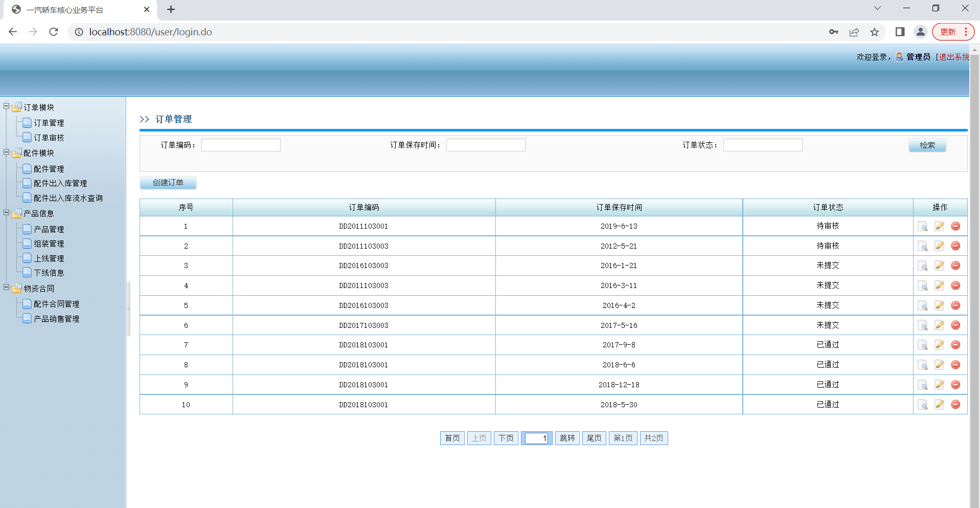
Task: Delete order row 4 dated 2016-3-11
Action: [x=955, y=285]
